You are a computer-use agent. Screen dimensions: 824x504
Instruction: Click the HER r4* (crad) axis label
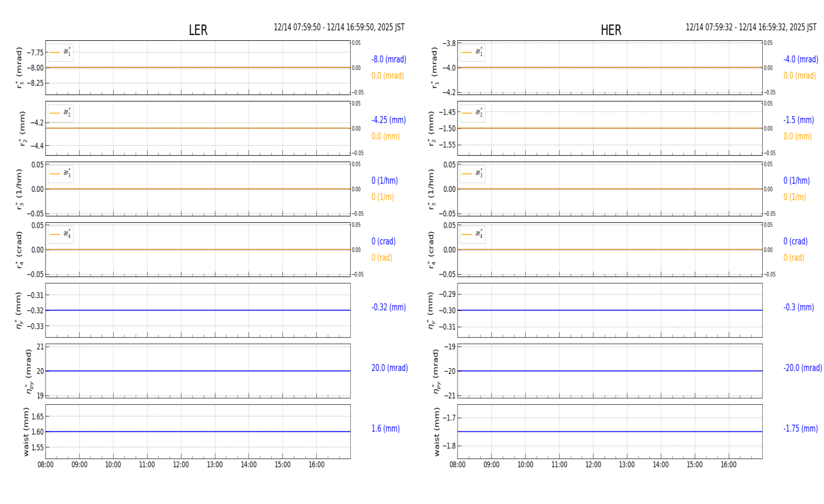432,250
